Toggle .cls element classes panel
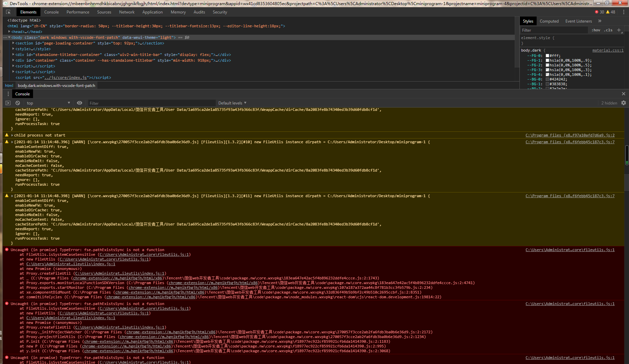 click(x=608, y=30)
